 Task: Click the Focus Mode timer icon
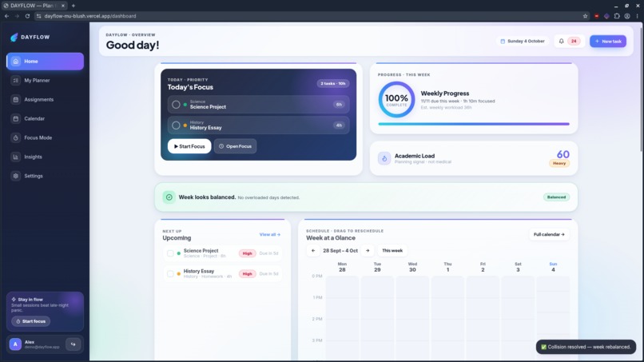16,137
